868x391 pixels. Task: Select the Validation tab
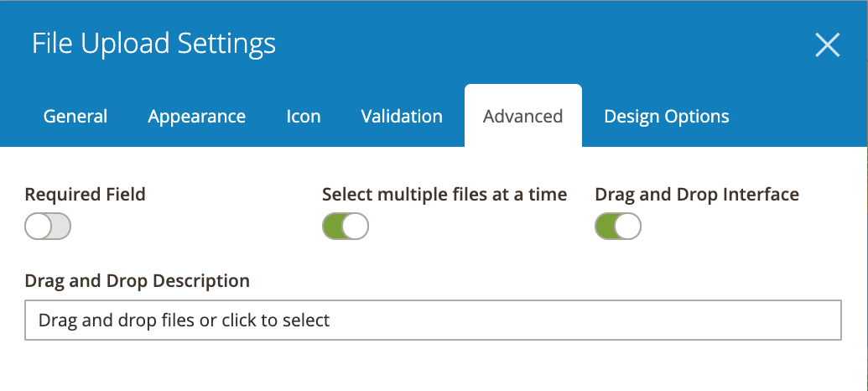point(402,117)
